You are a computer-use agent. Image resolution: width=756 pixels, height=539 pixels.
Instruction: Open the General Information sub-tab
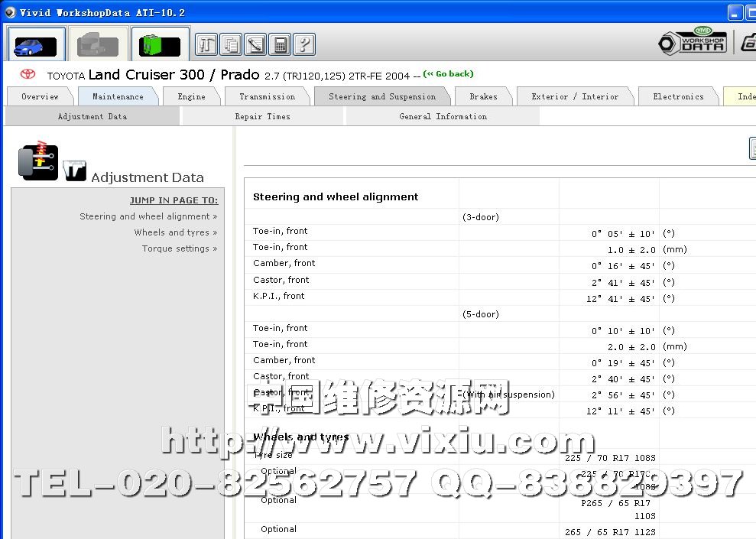(443, 117)
